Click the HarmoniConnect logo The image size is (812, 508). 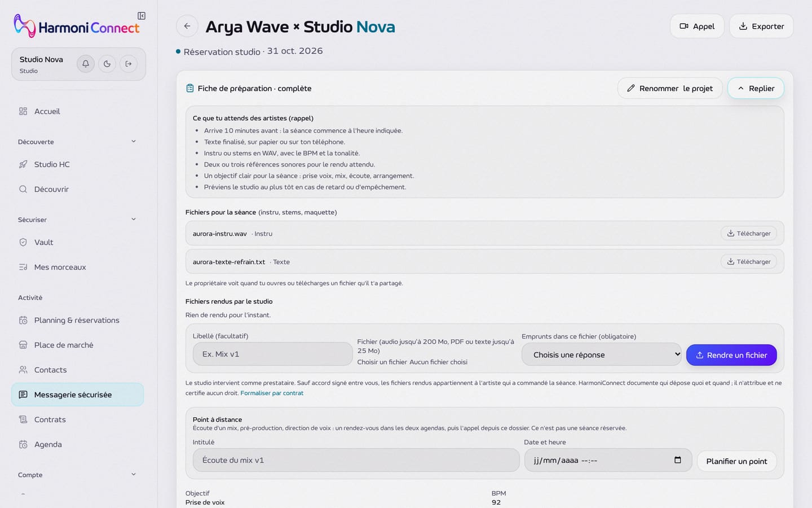click(77, 27)
